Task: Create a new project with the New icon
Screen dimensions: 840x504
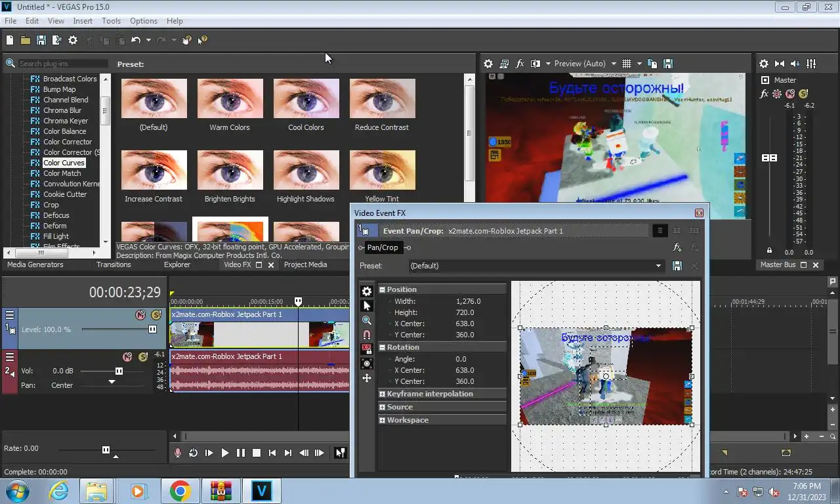Action: pyautogui.click(x=10, y=40)
